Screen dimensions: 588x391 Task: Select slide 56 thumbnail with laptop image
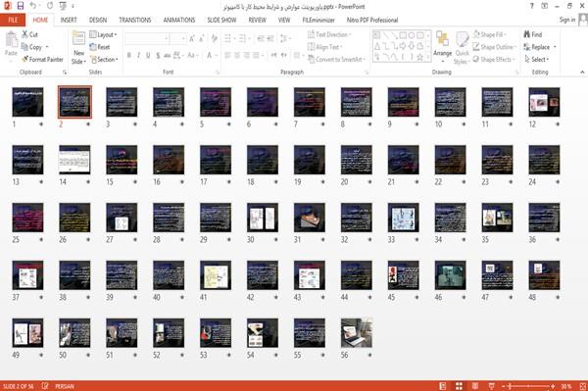click(x=357, y=333)
